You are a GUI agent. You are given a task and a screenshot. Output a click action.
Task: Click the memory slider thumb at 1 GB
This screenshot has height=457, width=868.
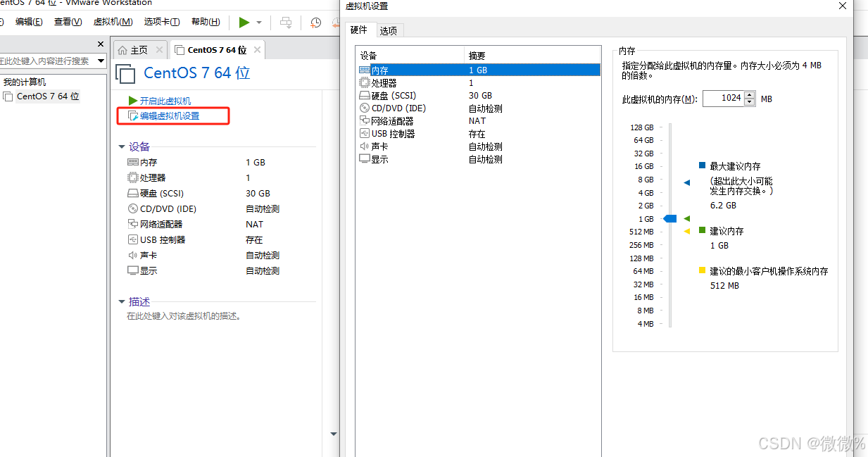point(670,219)
